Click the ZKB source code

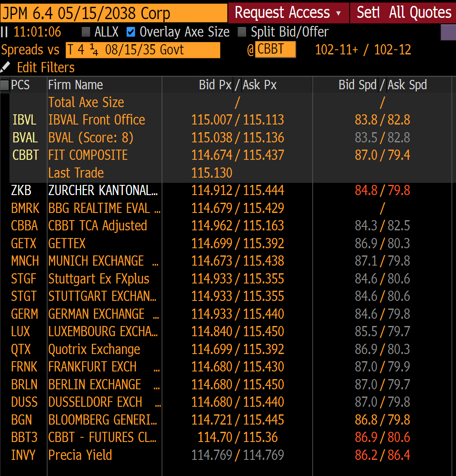21,190
